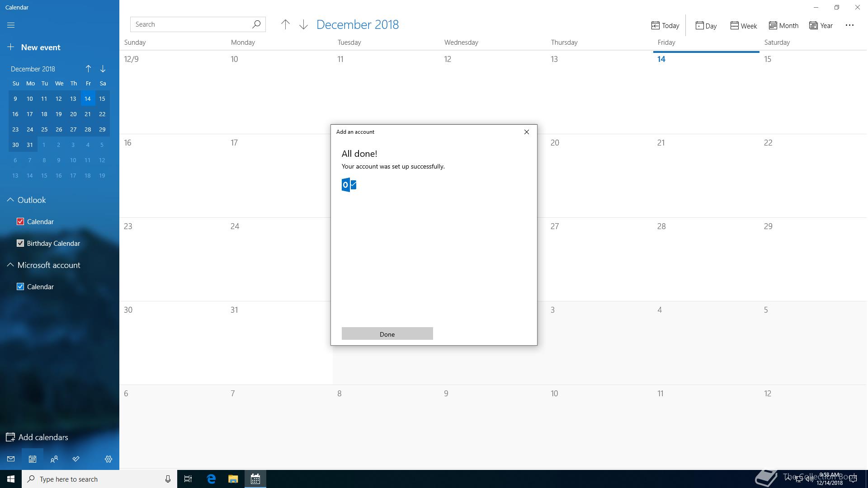The width and height of the screenshot is (868, 488).
Task: Open To-Do checkmark icon in sidebar
Action: tap(76, 459)
